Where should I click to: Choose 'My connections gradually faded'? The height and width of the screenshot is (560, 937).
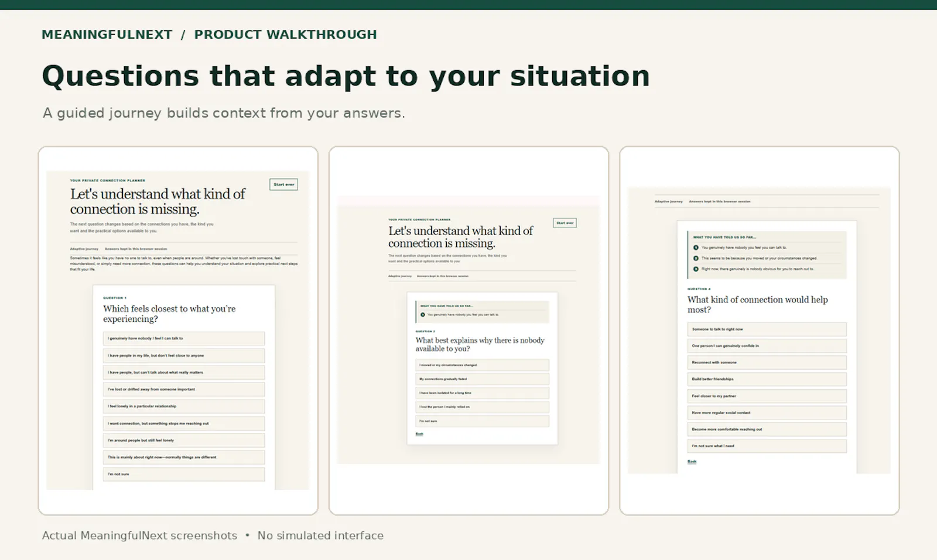pyautogui.click(x=483, y=379)
